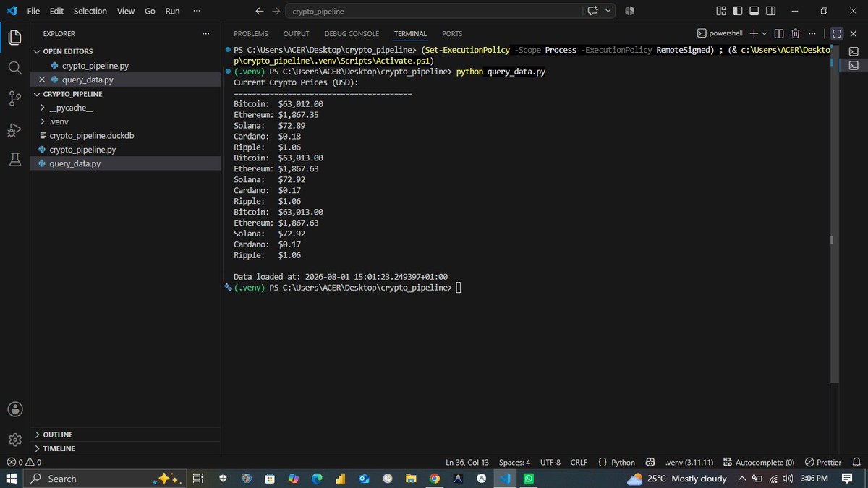Switch to the Ports tab
The width and height of the screenshot is (868, 488).
pyautogui.click(x=452, y=33)
